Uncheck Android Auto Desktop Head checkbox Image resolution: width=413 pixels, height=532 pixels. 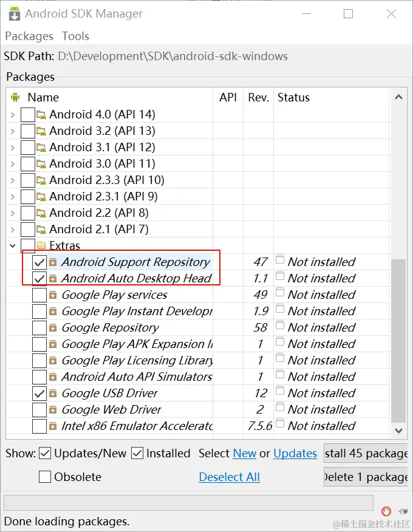coord(39,279)
